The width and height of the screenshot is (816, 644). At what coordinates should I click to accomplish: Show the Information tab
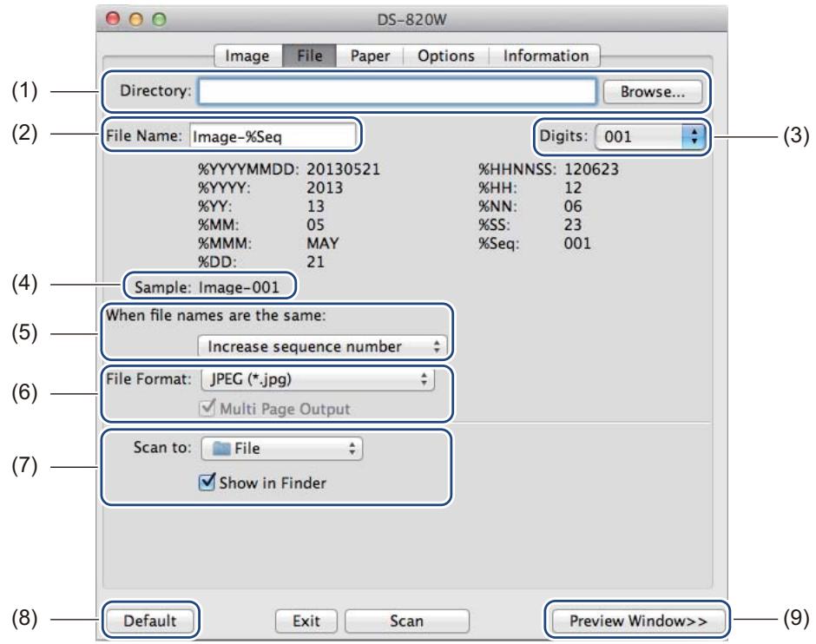coord(545,56)
